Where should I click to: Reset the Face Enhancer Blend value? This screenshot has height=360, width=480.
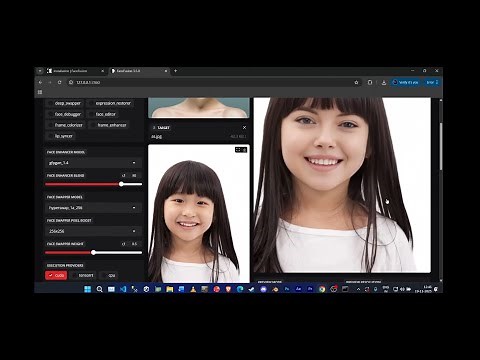[124, 175]
